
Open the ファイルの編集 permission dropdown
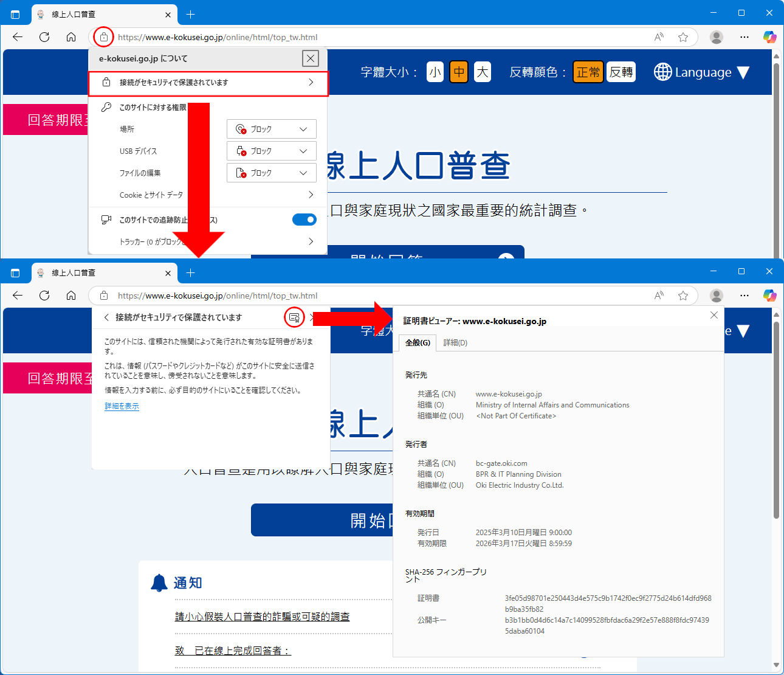(271, 173)
